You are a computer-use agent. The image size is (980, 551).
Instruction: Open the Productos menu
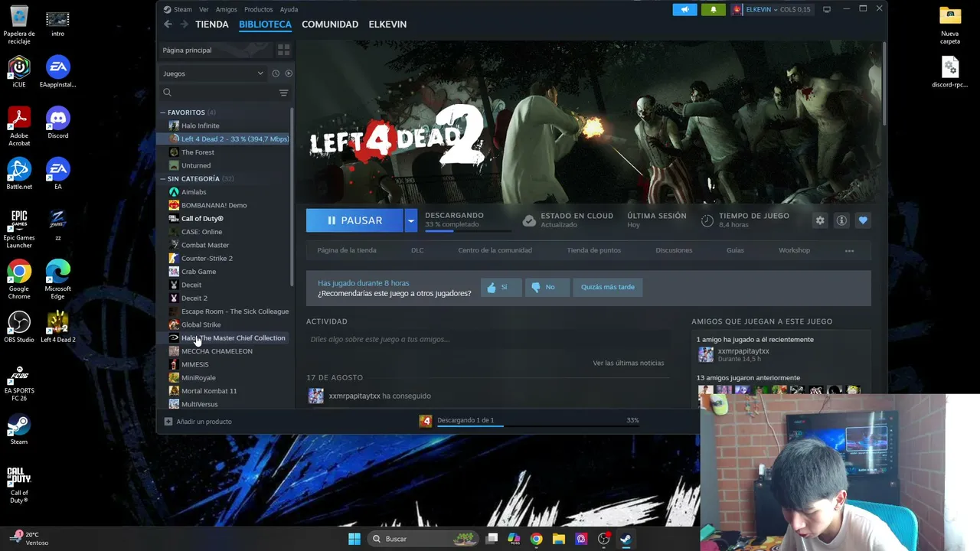[x=258, y=9]
